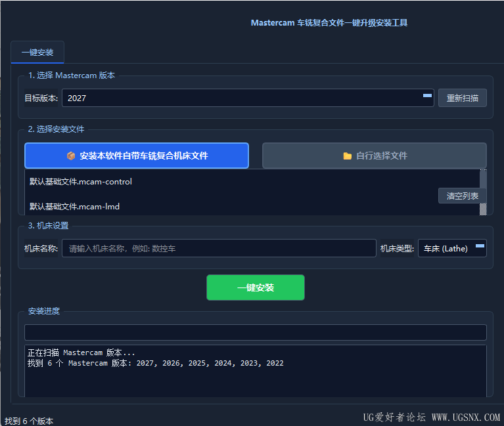
Task: Click the log line 正在扫描 Mastercam 版本...
Action: [x=81, y=352]
